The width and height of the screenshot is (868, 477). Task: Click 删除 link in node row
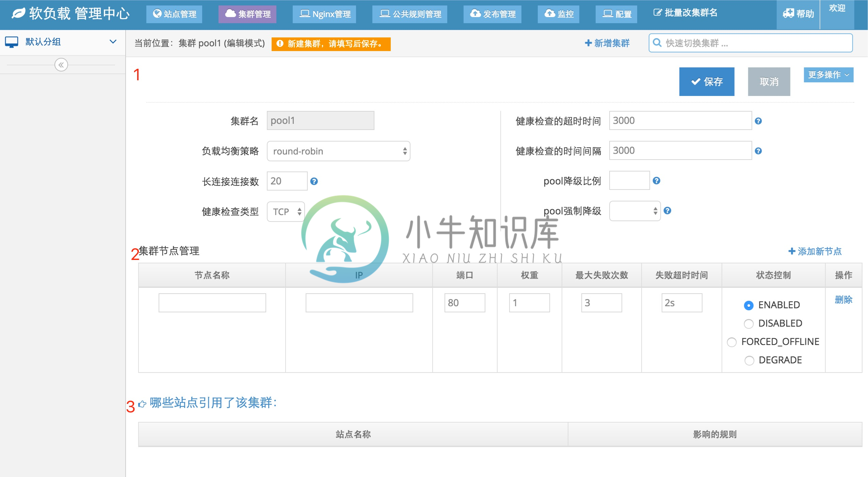(843, 300)
